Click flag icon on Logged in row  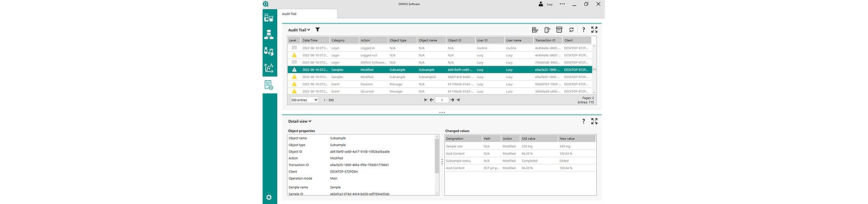coord(295,48)
